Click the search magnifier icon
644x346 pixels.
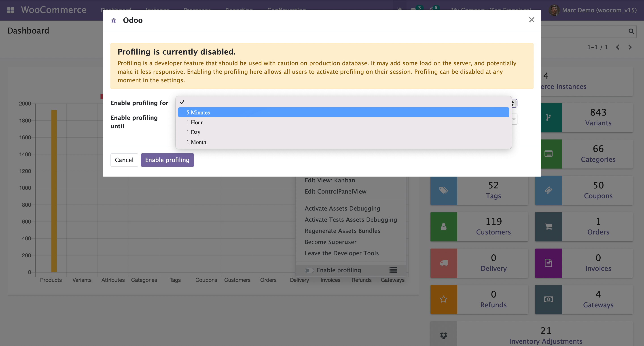tap(631, 31)
